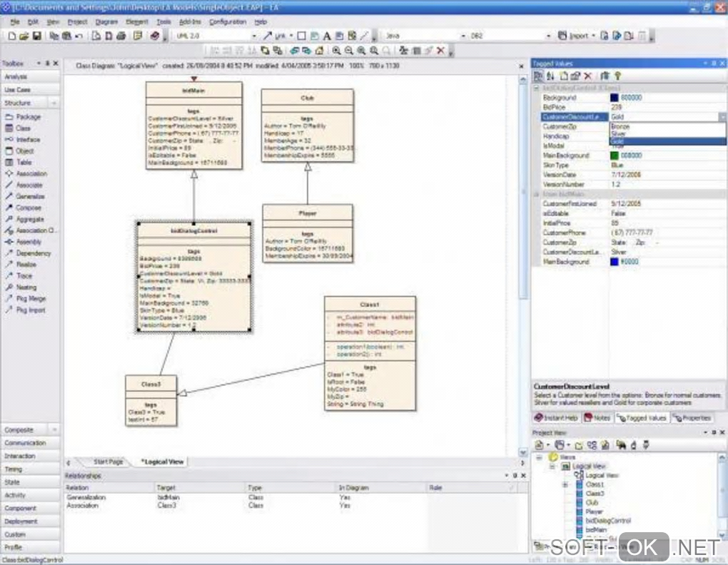Select Player in Project View tree
This screenshot has height=565, width=728.
(594, 511)
